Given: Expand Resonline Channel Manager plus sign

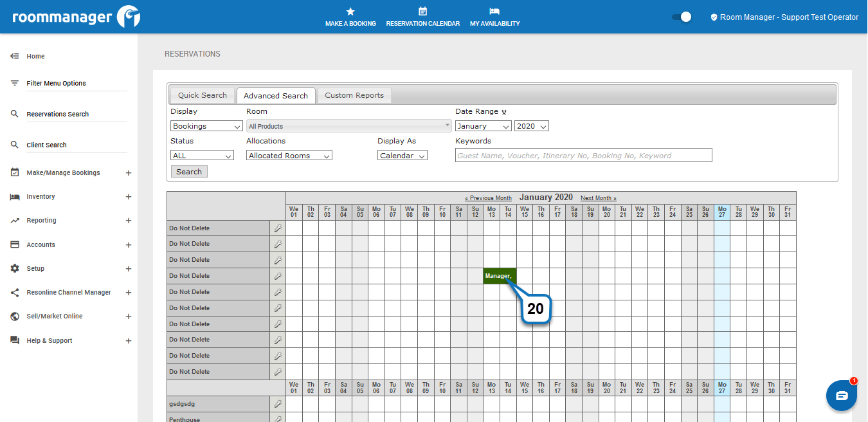Looking at the screenshot, I should tap(129, 293).
